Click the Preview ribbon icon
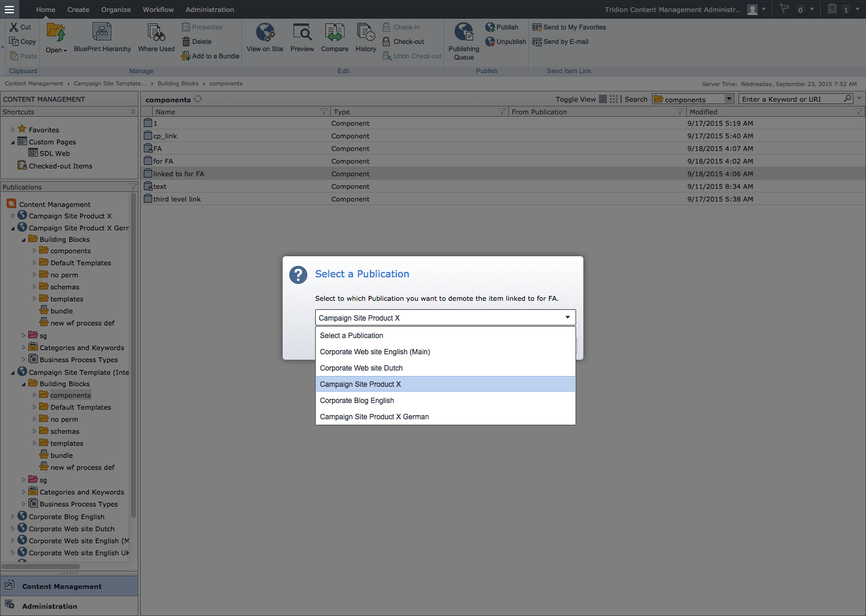Image resolution: width=866 pixels, height=616 pixels. click(302, 32)
